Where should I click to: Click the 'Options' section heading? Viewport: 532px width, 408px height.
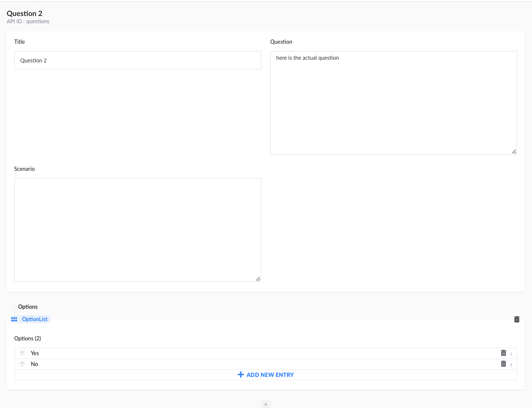pyautogui.click(x=28, y=307)
